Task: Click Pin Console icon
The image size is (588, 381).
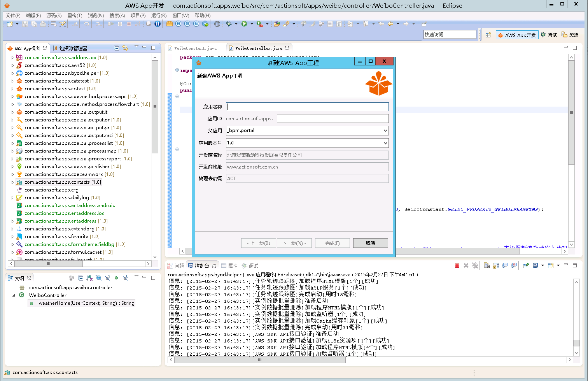Action: point(526,266)
